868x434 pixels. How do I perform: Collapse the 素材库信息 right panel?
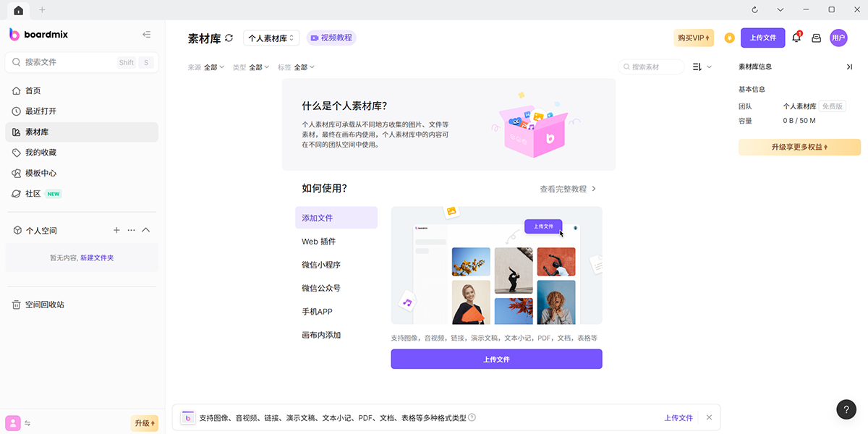point(849,67)
